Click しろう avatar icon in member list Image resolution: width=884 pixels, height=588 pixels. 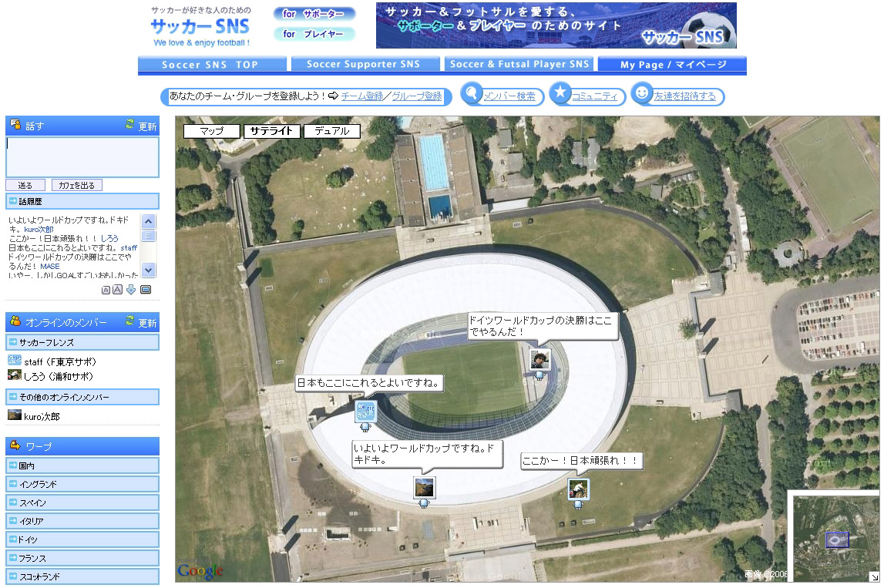(x=14, y=375)
